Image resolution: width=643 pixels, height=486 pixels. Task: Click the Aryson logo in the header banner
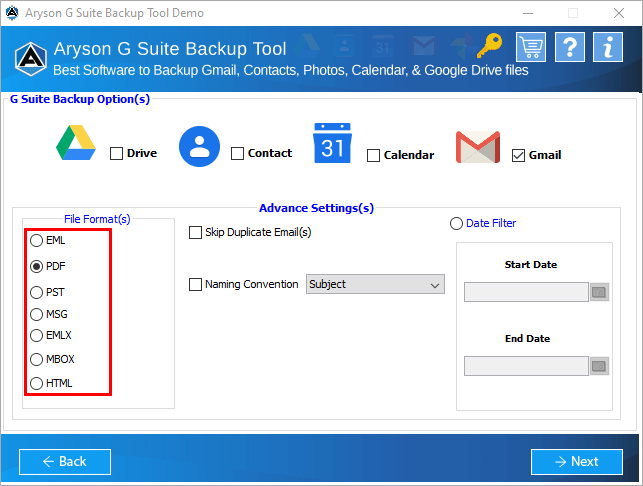(x=31, y=59)
